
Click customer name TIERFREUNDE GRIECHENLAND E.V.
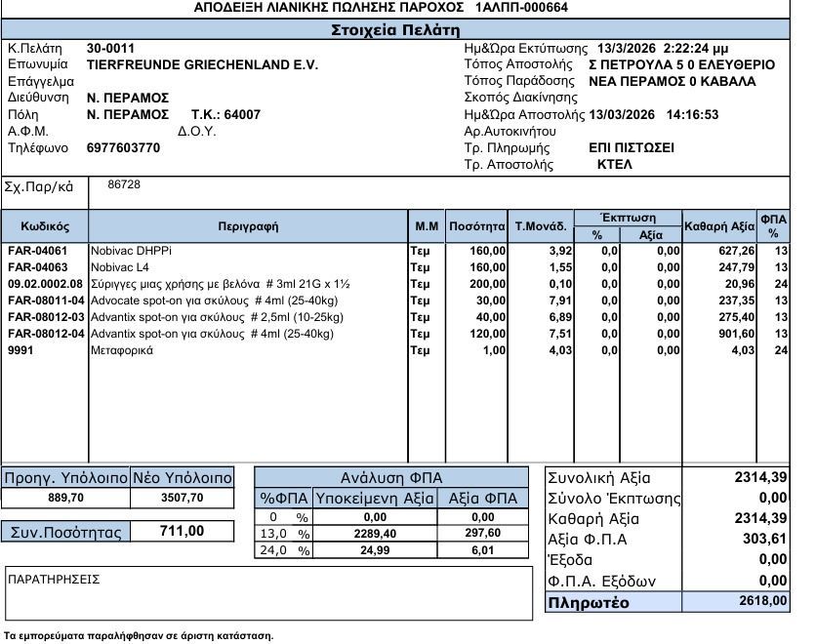(202, 65)
